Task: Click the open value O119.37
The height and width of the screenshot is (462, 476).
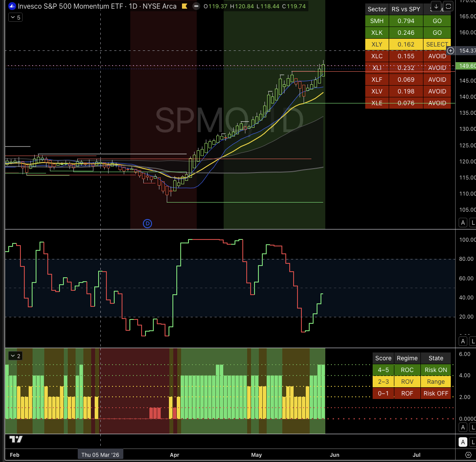Action: click(215, 6)
